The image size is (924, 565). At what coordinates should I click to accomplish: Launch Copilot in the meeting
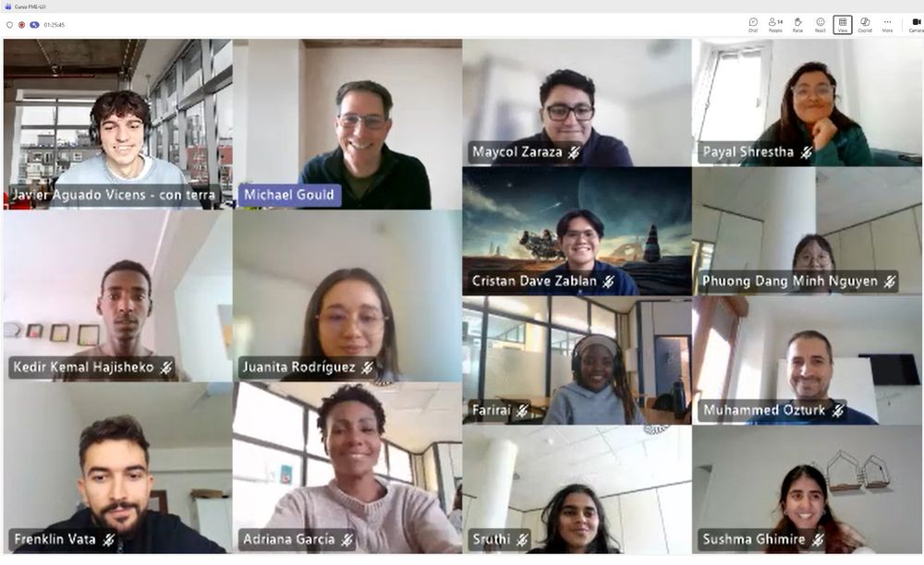tap(865, 25)
